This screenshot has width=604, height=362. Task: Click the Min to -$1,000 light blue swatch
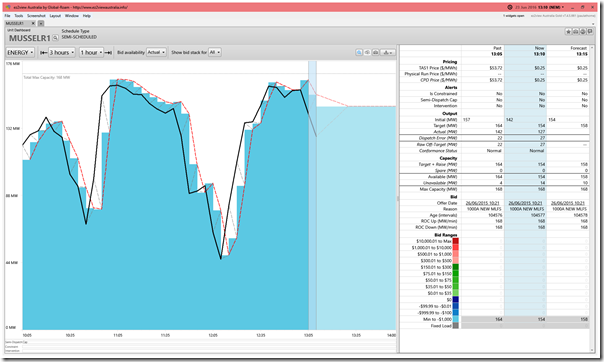pos(456,319)
